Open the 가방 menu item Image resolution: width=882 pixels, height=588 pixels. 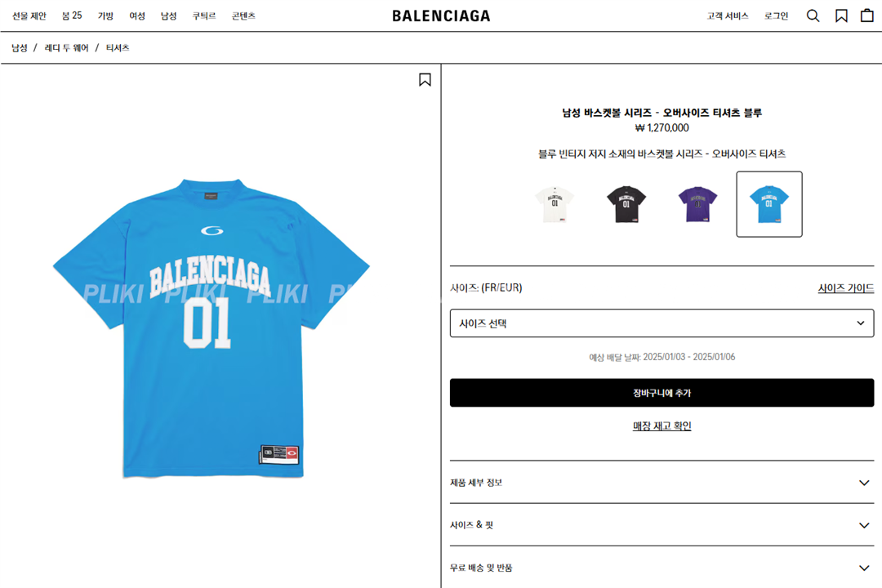(105, 16)
